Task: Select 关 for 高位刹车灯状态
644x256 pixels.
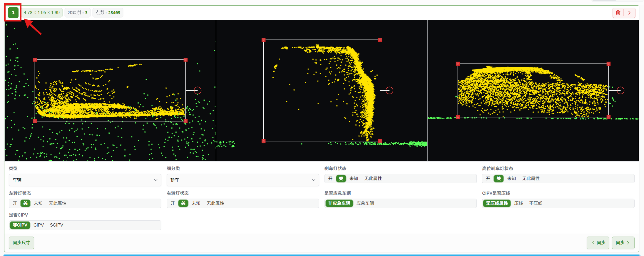Action: point(499,179)
